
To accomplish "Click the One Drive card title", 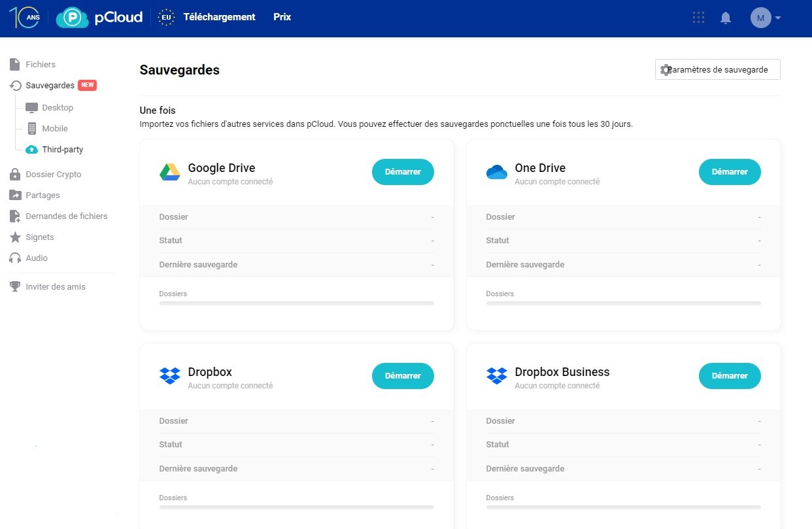I will pos(540,168).
